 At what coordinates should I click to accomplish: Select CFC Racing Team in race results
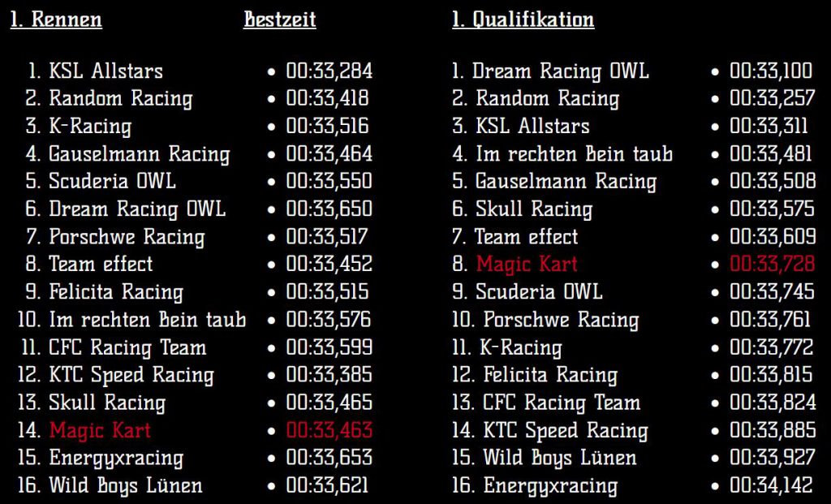pos(127,347)
